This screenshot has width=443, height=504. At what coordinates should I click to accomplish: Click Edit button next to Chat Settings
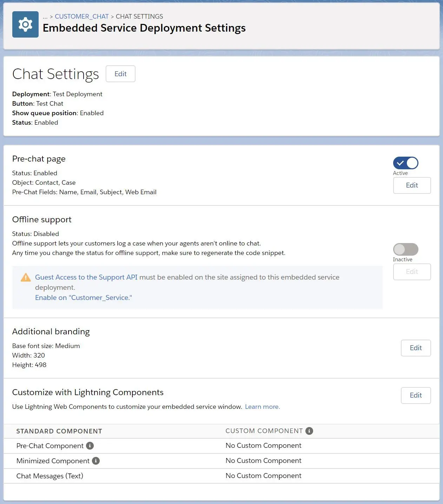click(120, 74)
